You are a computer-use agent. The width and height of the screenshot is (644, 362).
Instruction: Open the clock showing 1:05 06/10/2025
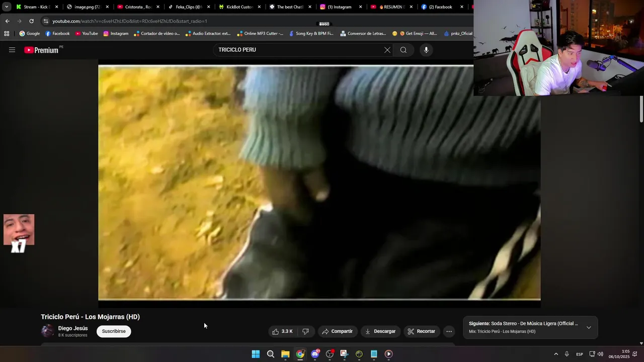click(619, 354)
